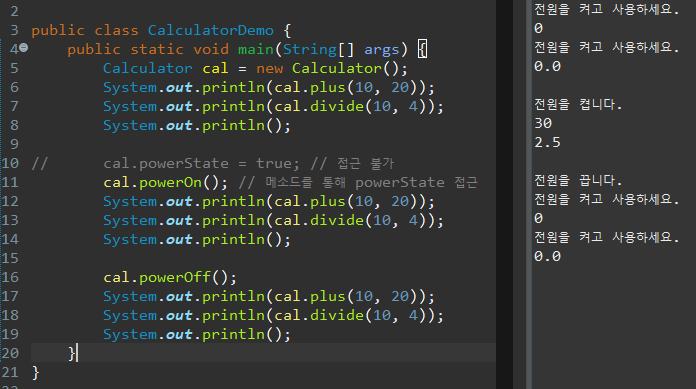Click the 'main' method name on line 4
Image resolution: width=696 pixels, height=389 pixels.
click(x=256, y=49)
